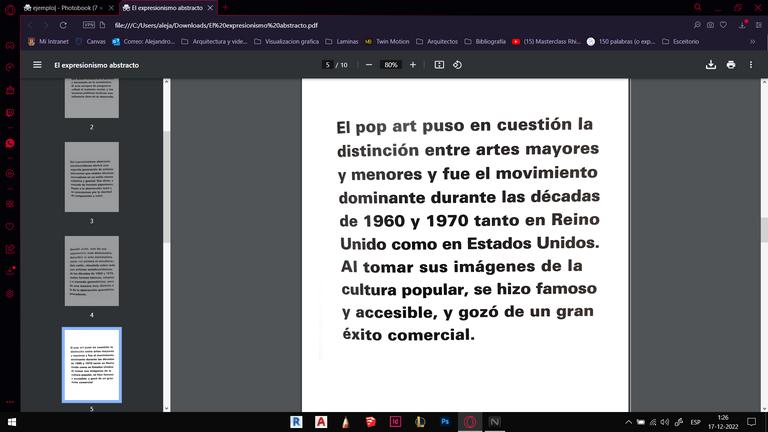Select the highlighted page 5 thumbnail
Screen dimensions: 768x432
[x=92, y=365]
